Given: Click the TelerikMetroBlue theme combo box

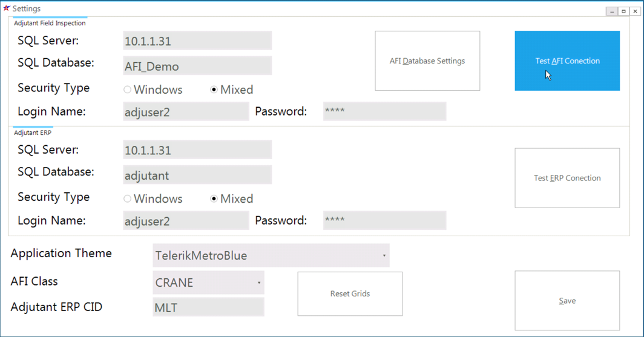Looking at the screenshot, I should (x=271, y=256).
